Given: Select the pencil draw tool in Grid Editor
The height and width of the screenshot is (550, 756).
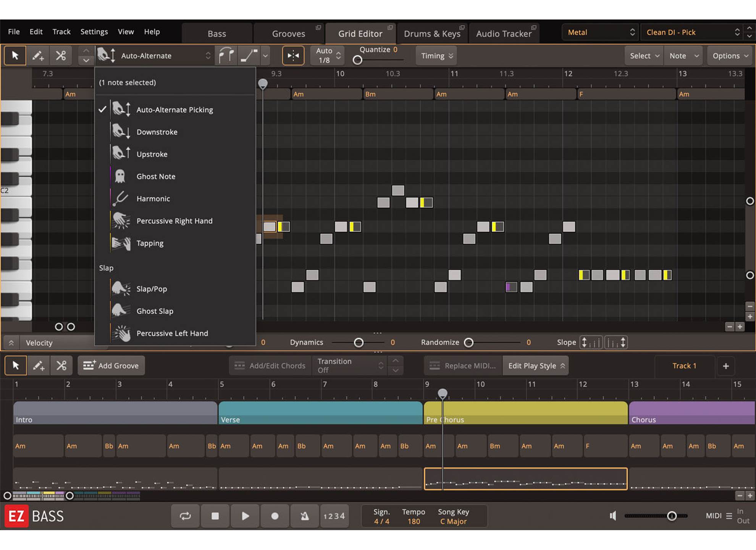Looking at the screenshot, I should (x=38, y=56).
